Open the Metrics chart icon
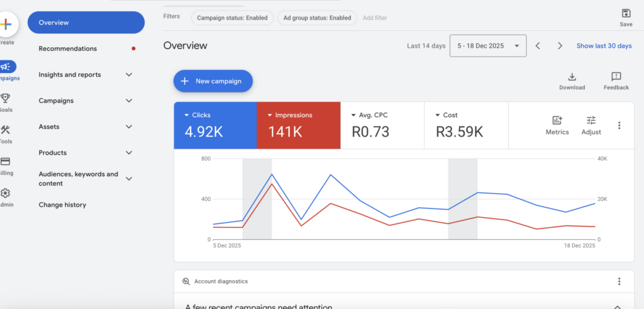Viewport: 644px width, 309px height. [x=557, y=120]
